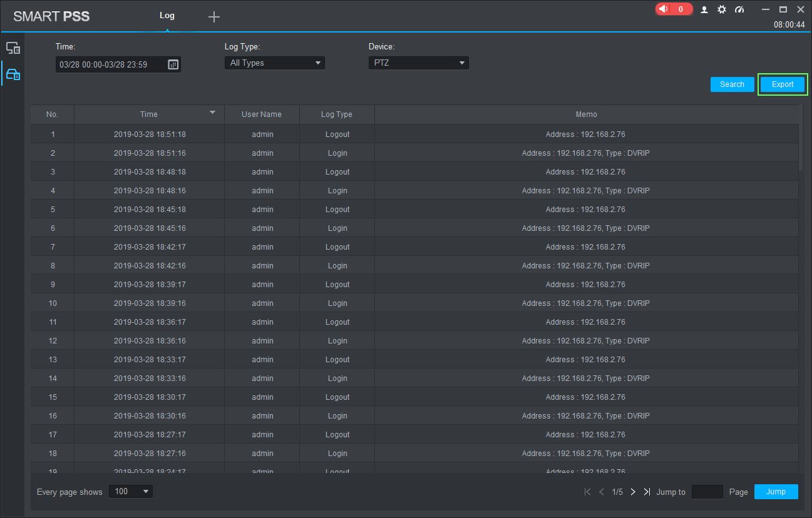This screenshot has height=518, width=812.
Task: Select the time cell 2019-03-28 18:42:16
Action: click(150, 266)
